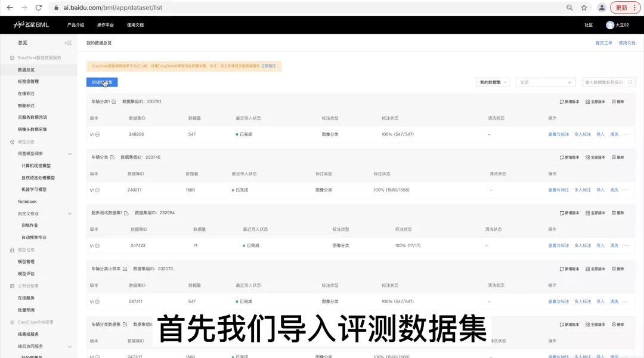Bookmark this page with the star icon
This screenshot has height=358, width=644.
point(584,7)
